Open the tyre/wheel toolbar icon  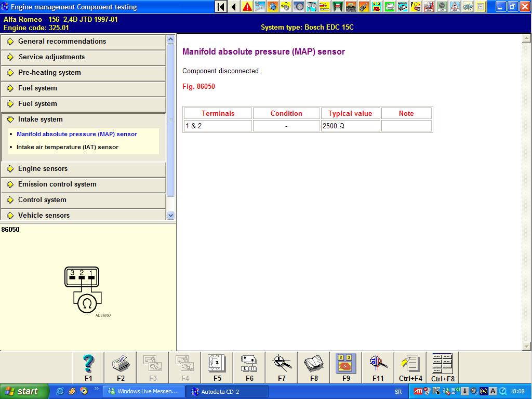pos(299,6)
